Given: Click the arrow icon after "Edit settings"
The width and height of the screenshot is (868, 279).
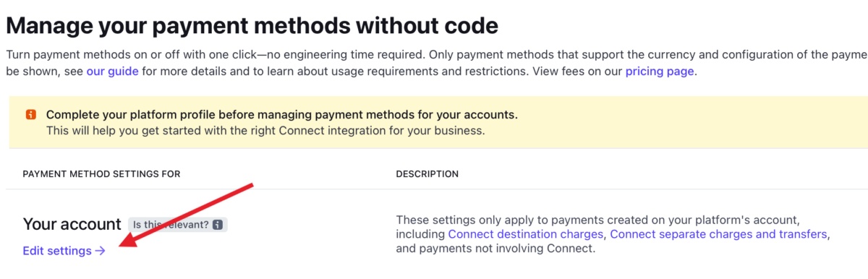Looking at the screenshot, I should click(x=101, y=251).
